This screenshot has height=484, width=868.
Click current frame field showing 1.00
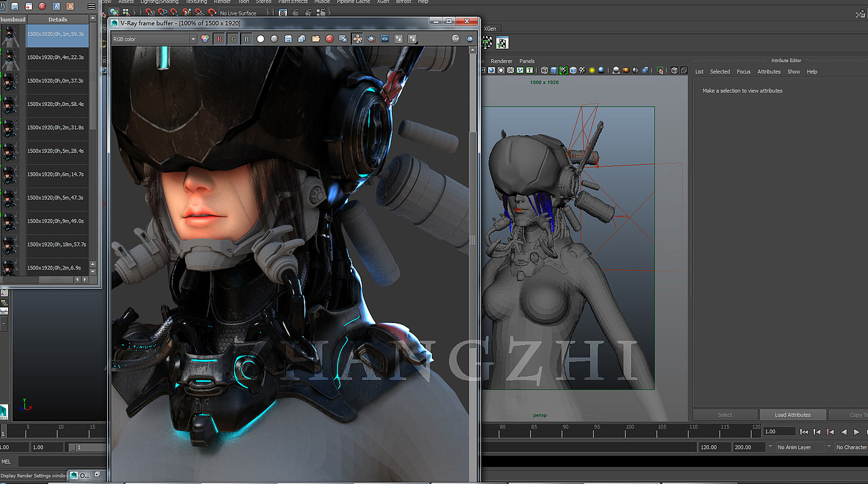[x=778, y=432]
